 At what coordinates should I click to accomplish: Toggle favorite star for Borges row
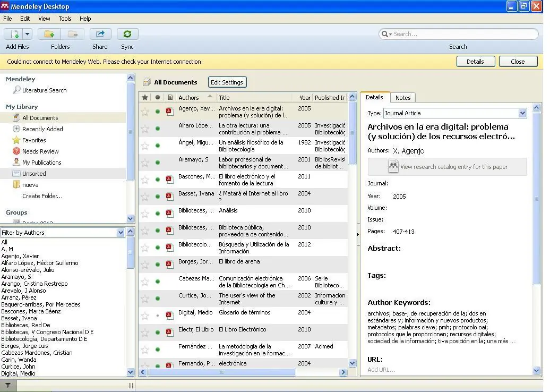(145, 265)
